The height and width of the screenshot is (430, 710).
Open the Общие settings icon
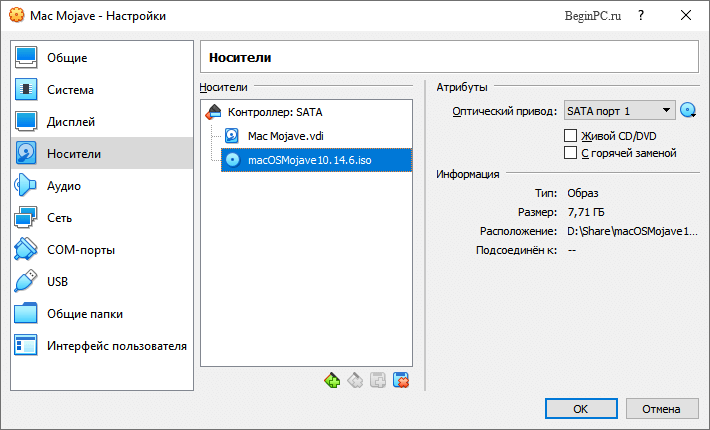pyautogui.click(x=26, y=57)
